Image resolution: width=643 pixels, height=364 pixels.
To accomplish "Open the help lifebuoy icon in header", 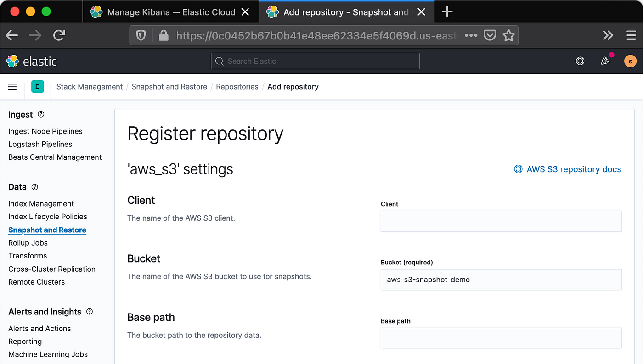I will coord(580,61).
